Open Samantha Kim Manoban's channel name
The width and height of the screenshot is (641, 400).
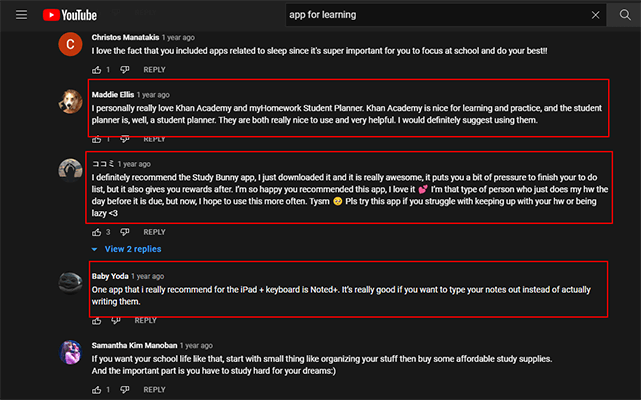pyautogui.click(x=134, y=344)
